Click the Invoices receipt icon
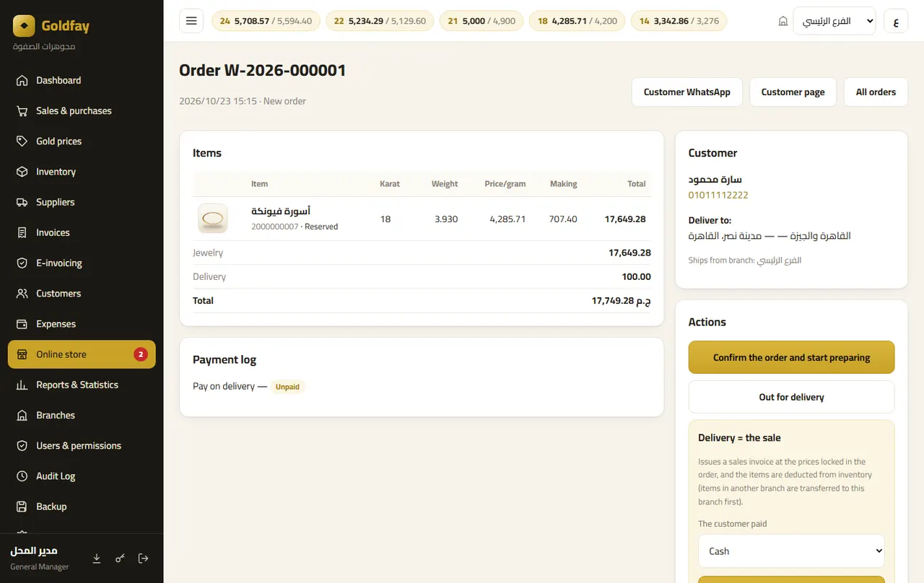Screen dimensions: 924x583 click(22, 232)
